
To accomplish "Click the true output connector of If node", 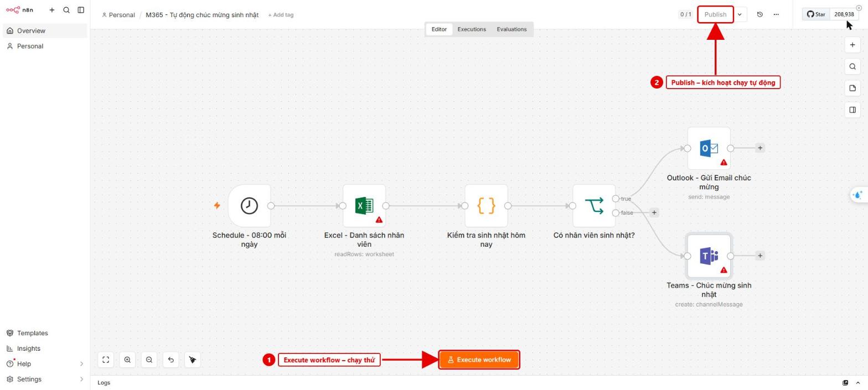I will (x=616, y=199).
